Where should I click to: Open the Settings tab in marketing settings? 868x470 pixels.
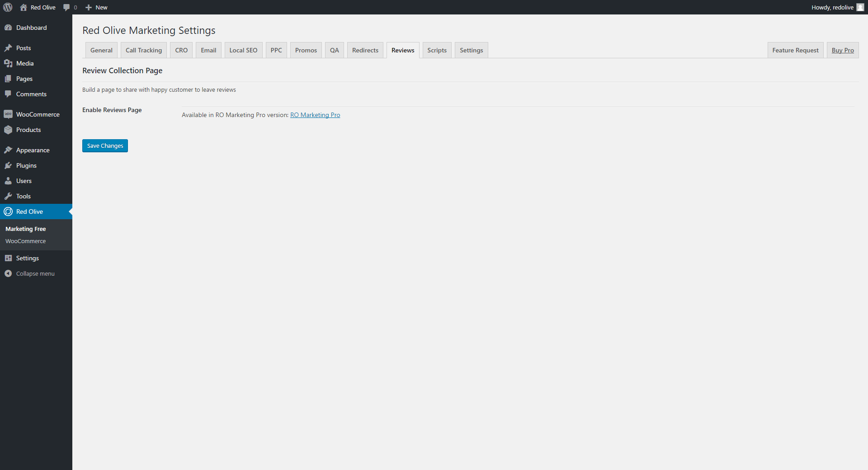tap(472, 50)
